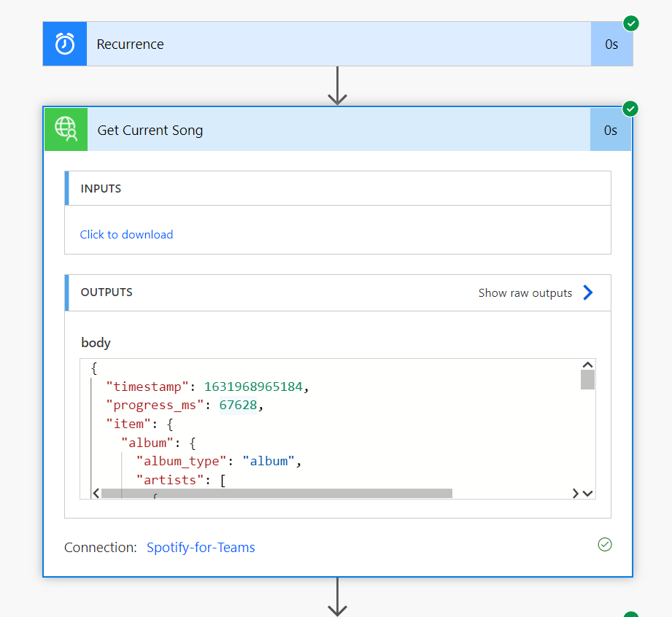
Task: Click the outlined connection status checkmark icon
Action: pyautogui.click(x=605, y=545)
